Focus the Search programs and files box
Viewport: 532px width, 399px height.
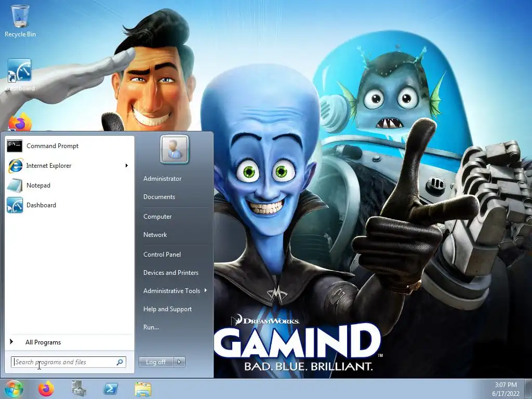(68, 362)
